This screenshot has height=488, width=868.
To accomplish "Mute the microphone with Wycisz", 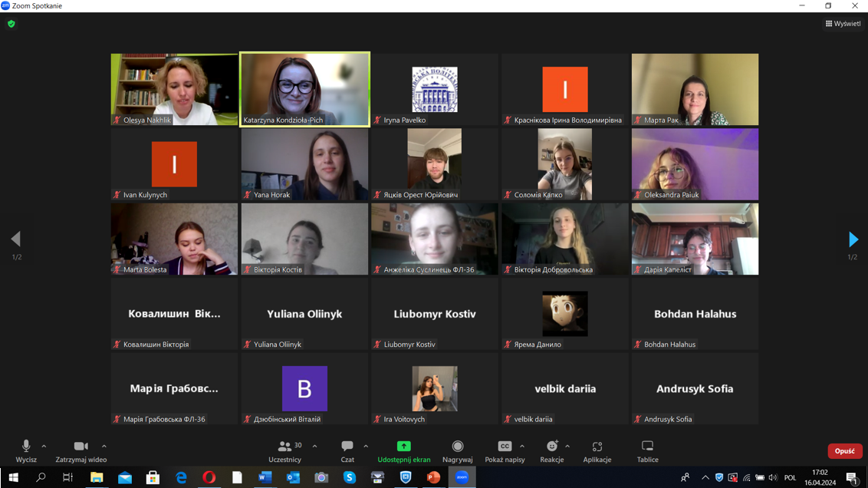I will click(26, 451).
